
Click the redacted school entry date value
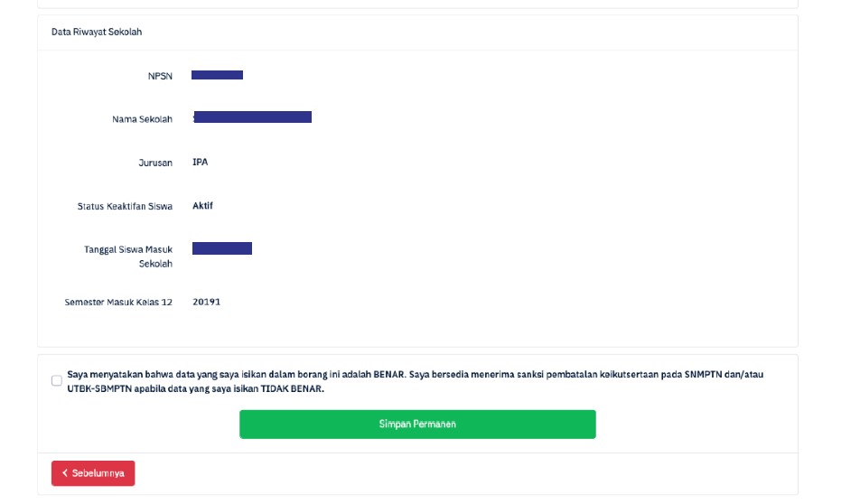(222, 248)
